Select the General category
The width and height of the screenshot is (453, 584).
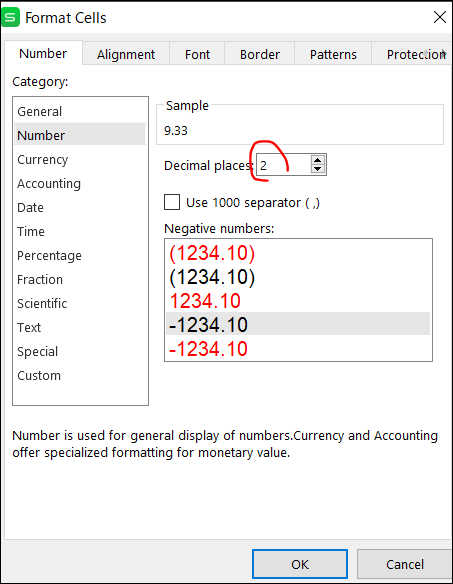tap(80, 111)
